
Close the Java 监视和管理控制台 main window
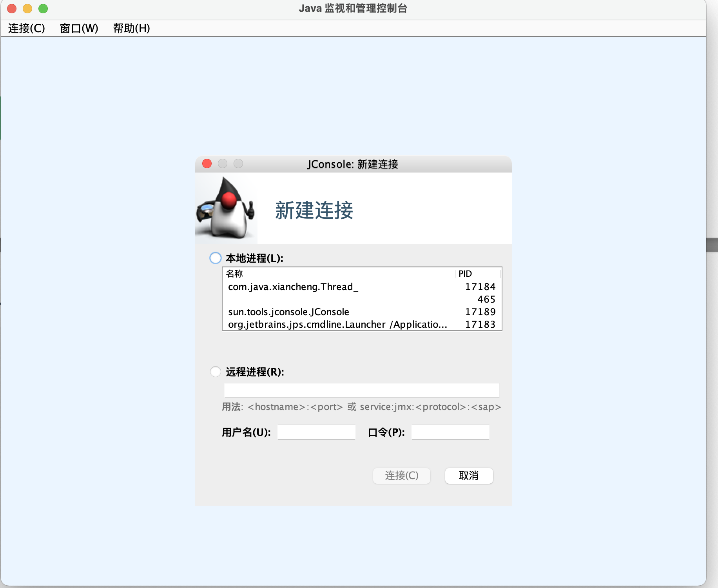12,8
